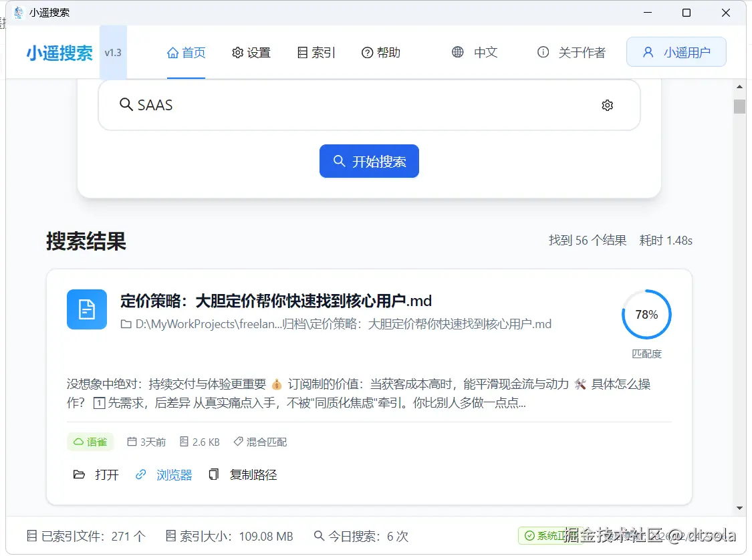Screen dimensions: 752x560
Task: Click the search icon beside 今日搜索
Action: coord(319,535)
